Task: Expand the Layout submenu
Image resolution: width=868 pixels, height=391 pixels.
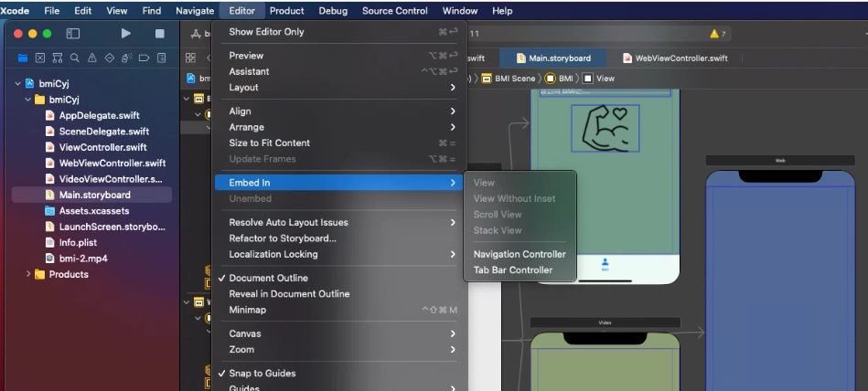Action: click(338, 88)
